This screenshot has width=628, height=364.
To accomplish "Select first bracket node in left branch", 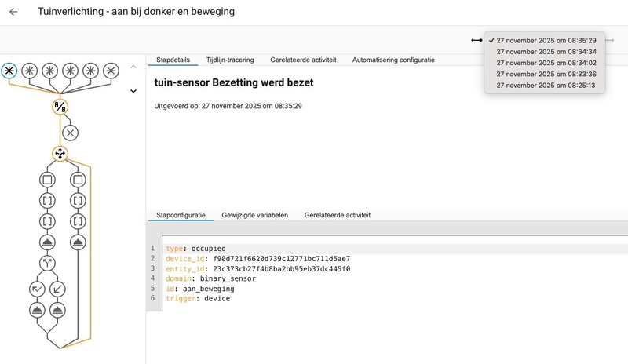I will point(47,201).
